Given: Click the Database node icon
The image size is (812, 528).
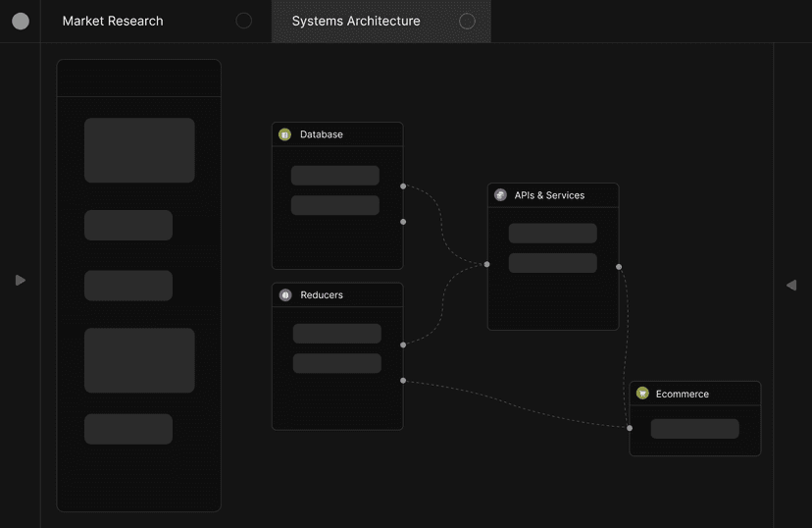Looking at the screenshot, I should 284,134.
